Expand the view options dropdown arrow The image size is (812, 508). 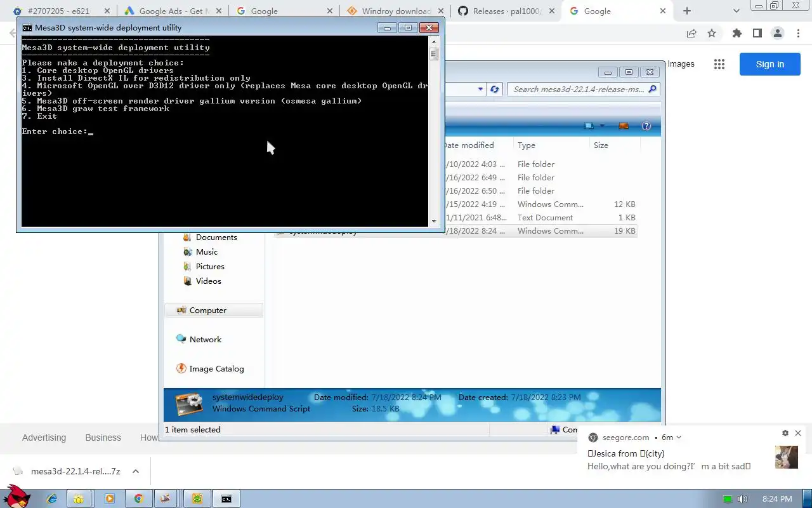[x=602, y=126]
